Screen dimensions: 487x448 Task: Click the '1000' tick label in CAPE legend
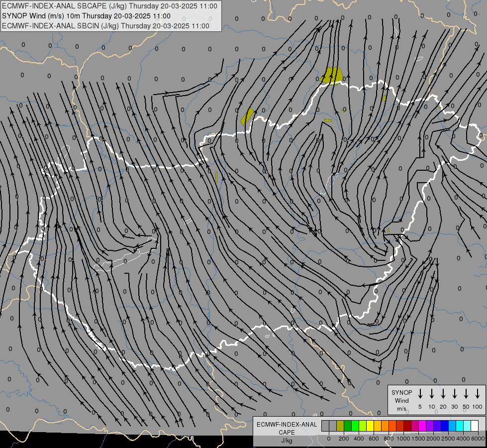coord(403,439)
